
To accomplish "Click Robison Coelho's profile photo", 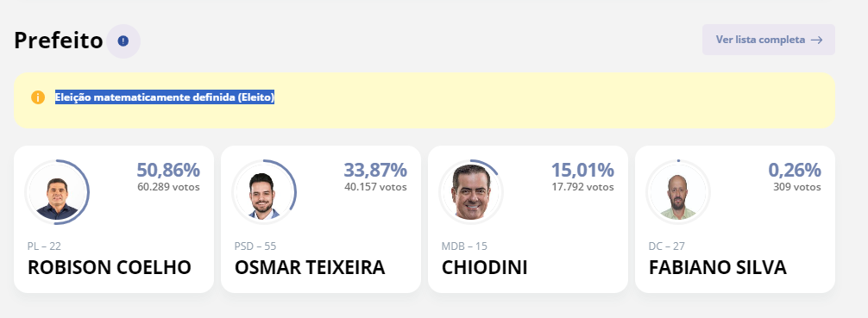I will (57, 192).
